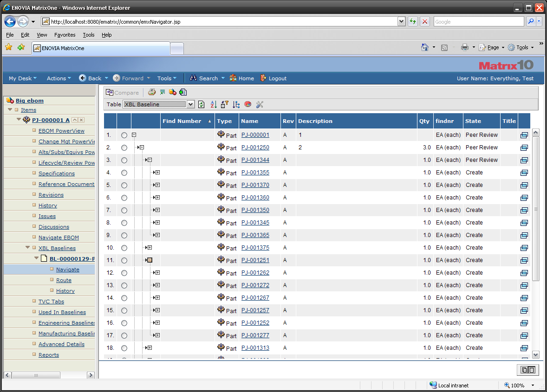Click the refresh table icon beside the Table dropdown
Image resolution: width=547 pixels, height=392 pixels.
click(x=201, y=104)
